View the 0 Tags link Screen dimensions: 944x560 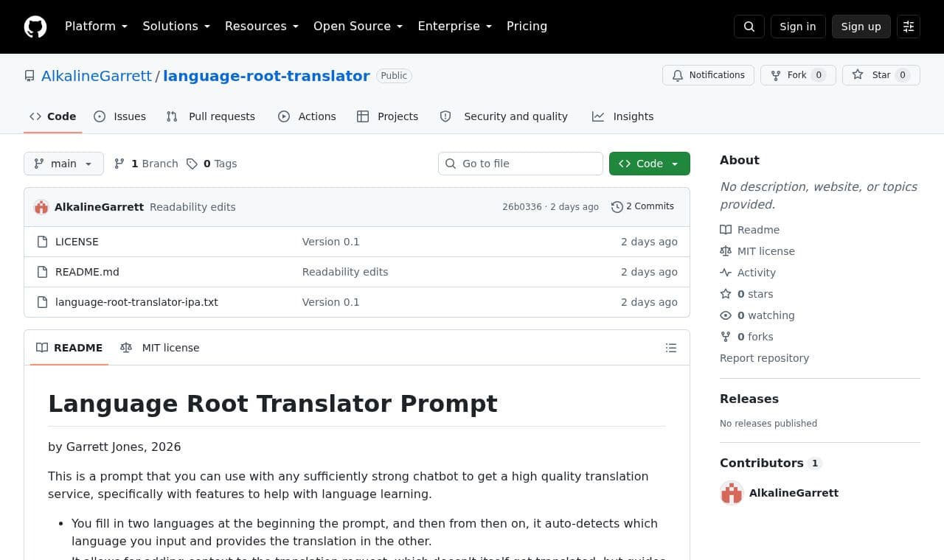[x=212, y=164]
